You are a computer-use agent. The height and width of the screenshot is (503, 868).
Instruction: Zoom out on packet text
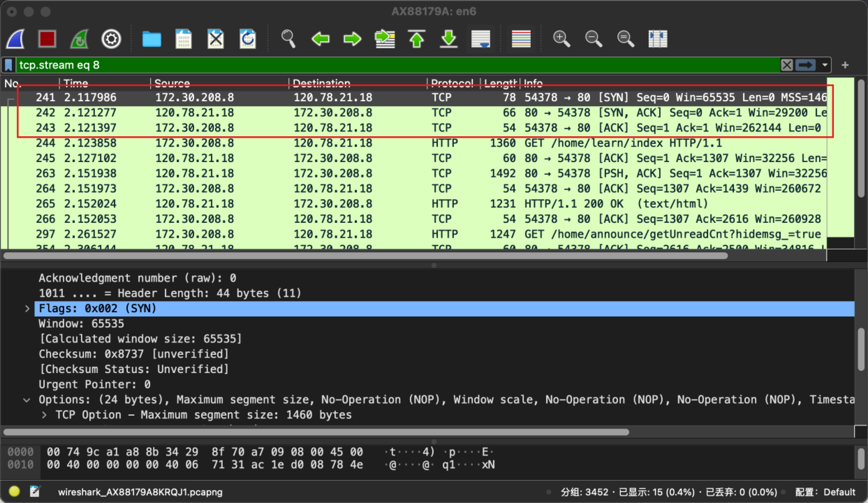pyautogui.click(x=594, y=39)
